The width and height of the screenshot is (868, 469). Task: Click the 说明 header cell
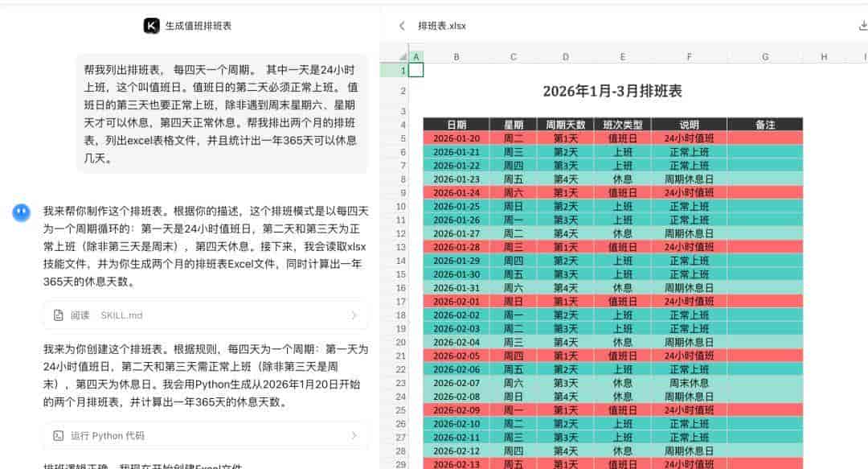pyautogui.click(x=690, y=125)
